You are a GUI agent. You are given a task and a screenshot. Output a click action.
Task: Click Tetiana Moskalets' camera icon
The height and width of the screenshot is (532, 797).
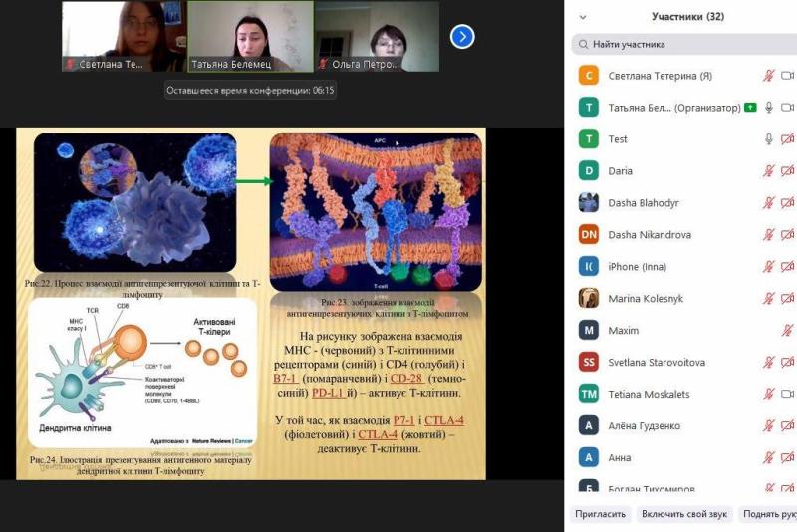point(787,394)
